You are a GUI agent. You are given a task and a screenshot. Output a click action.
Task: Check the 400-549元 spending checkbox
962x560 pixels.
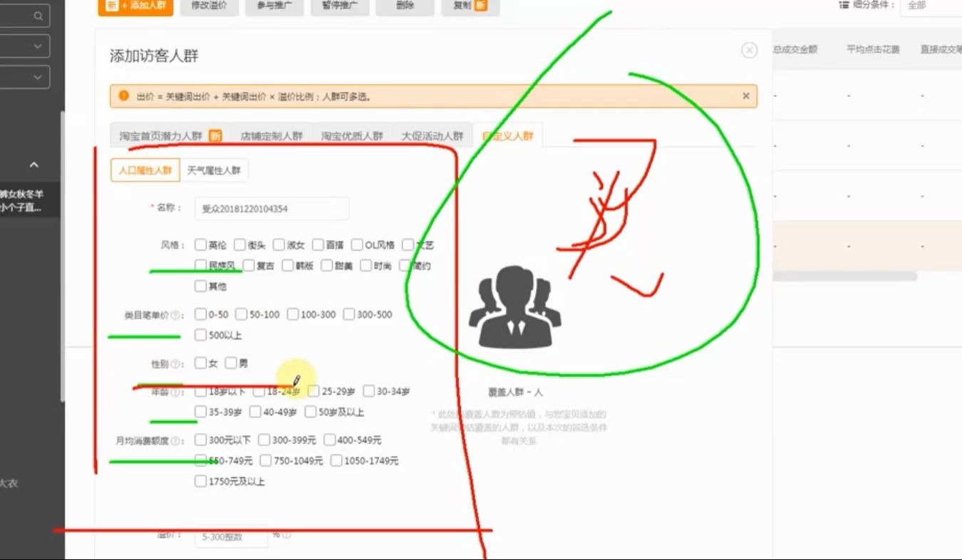[329, 440]
